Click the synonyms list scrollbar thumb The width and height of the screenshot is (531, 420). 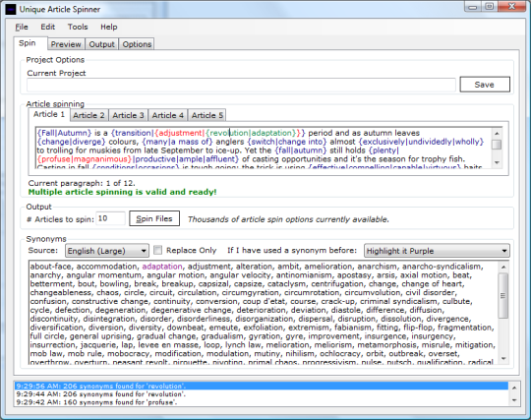click(503, 296)
